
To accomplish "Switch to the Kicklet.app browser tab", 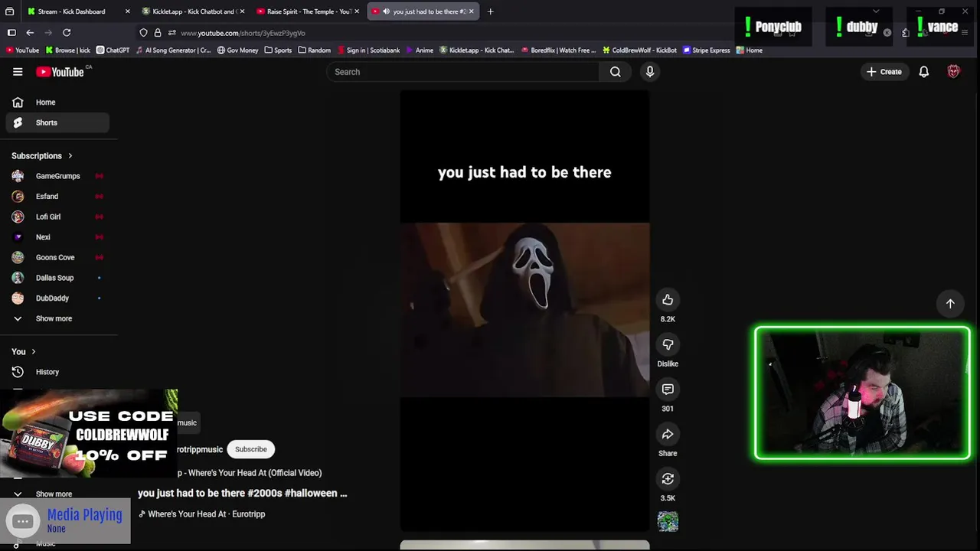I will tap(193, 11).
